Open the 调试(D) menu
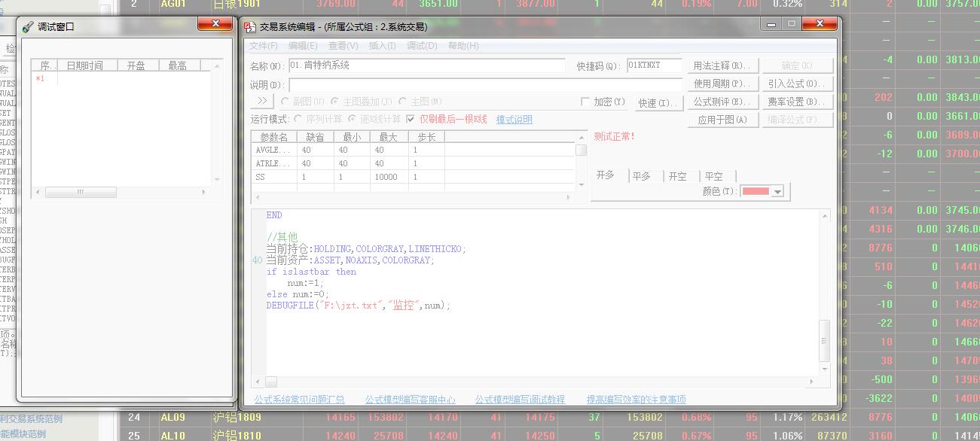Image resolution: width=980 pixels, height=441 pixels. [421, 46]
